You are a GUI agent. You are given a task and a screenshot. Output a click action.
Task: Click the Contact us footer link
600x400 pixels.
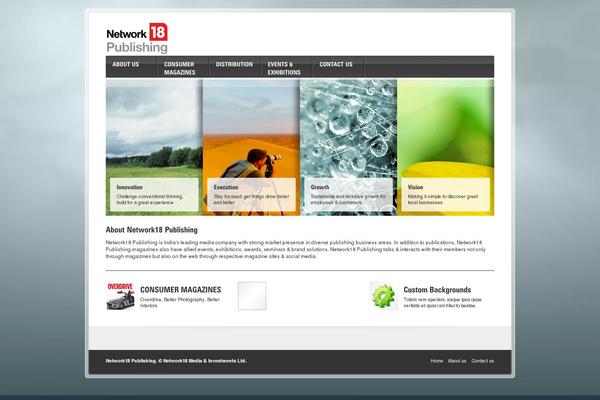click(x=483, y=361)
